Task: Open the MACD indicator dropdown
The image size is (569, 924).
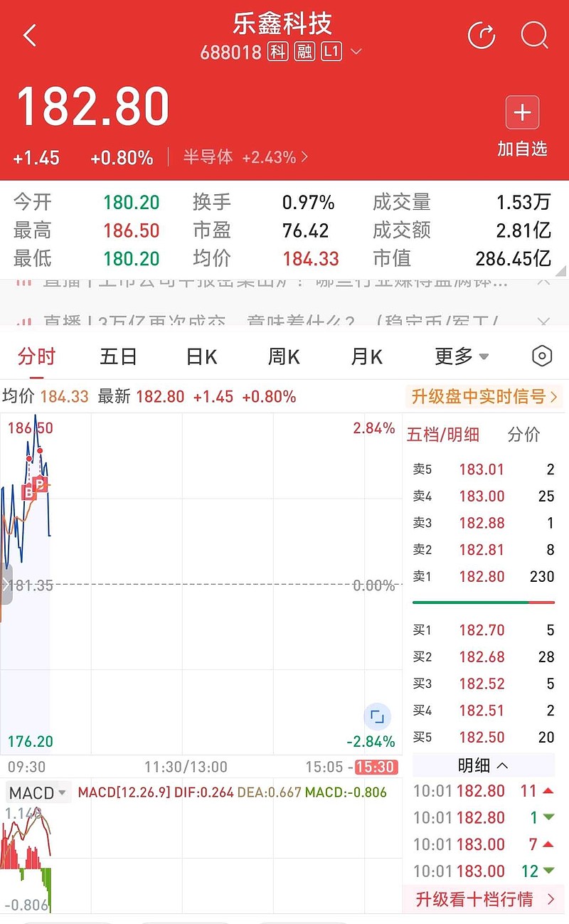Action: tap(37, 792)
